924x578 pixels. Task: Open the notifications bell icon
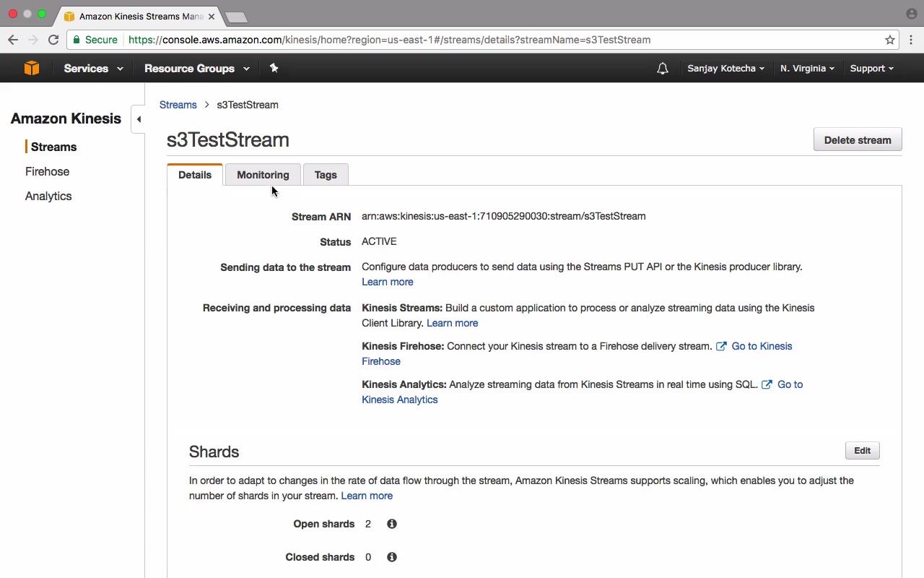(x=662, y=69)
